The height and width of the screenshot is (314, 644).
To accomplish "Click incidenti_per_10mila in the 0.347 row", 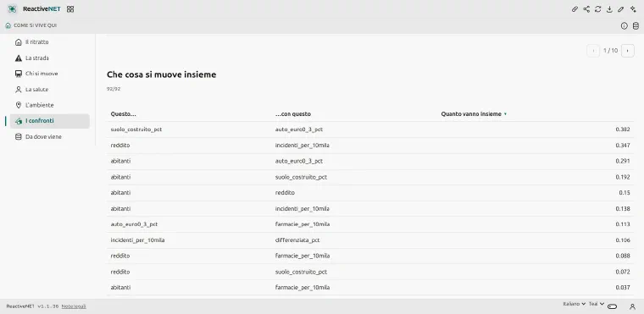I will (303, 146).
